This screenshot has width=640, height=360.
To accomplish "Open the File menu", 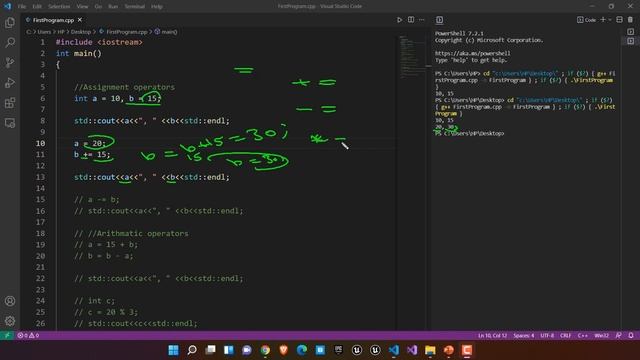I will [x=22, y=7].
